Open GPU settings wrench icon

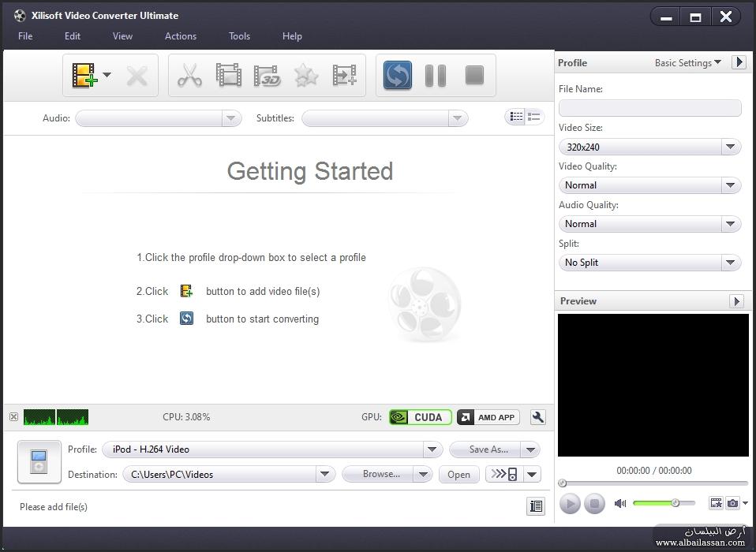pos(537,417)
